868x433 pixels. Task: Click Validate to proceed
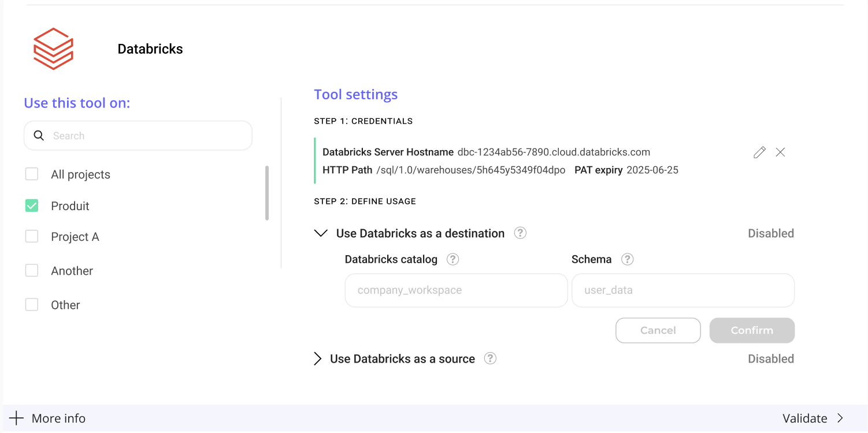point(813,419)
